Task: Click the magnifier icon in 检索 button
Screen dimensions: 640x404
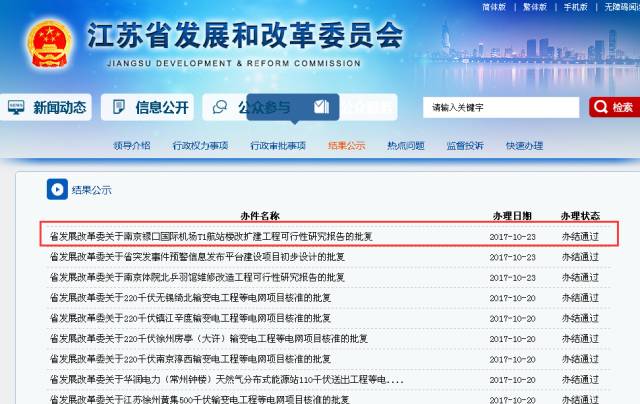Action: tap(600, 107)
